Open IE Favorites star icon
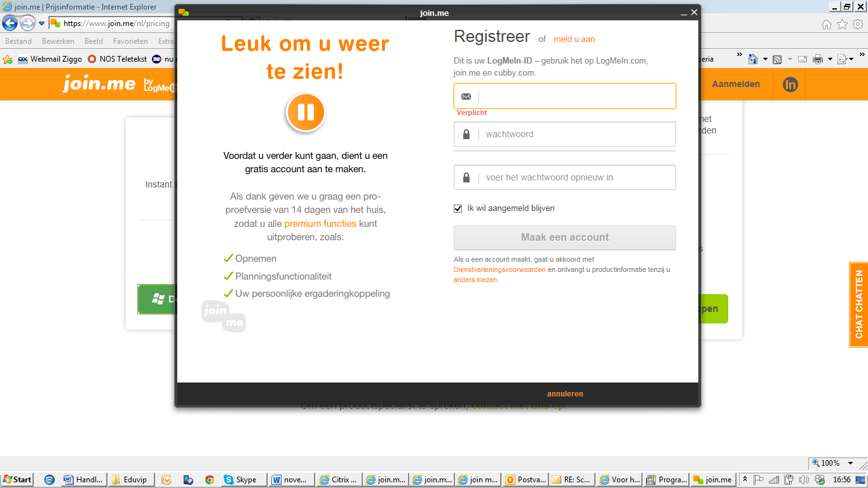The width and height of the screenshot is (868, 488). (x=842, y=24)
